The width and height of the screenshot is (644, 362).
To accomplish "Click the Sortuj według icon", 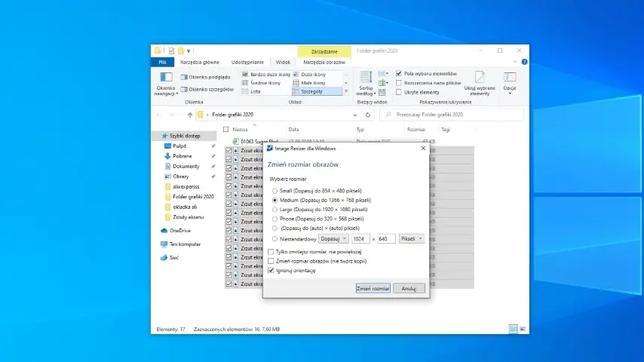I will tap(366, 78).
